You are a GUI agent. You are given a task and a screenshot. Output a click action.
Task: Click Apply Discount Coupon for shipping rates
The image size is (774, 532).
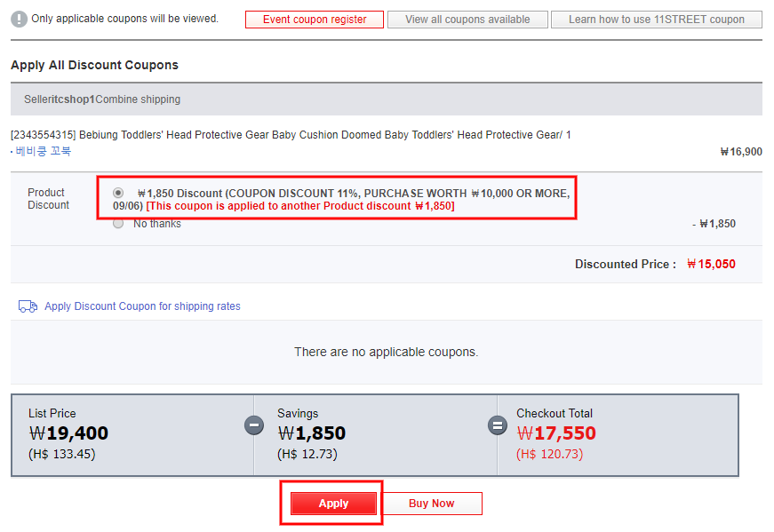point(142,306)
